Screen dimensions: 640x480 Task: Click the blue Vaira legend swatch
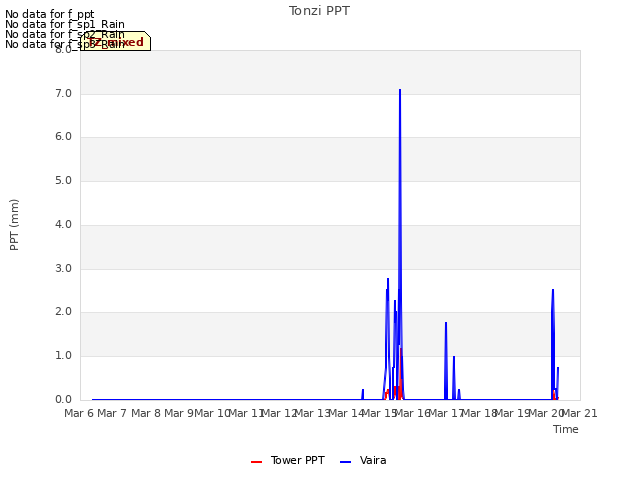pos(345,462)
